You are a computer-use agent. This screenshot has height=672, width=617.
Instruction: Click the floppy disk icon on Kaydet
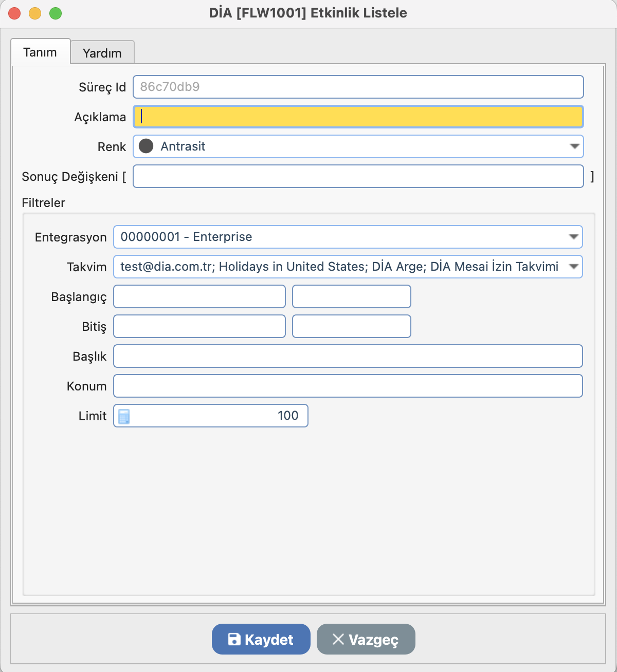pos(234,639)
